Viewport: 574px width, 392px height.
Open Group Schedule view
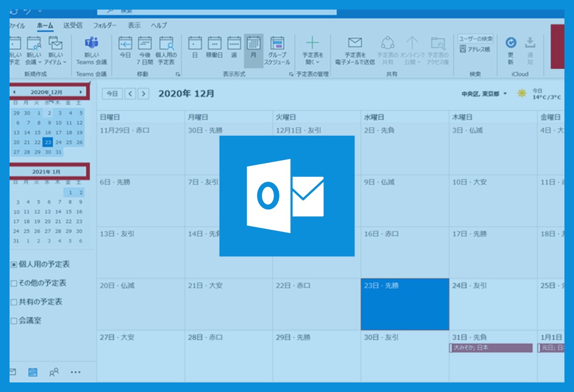coord(277,44)
